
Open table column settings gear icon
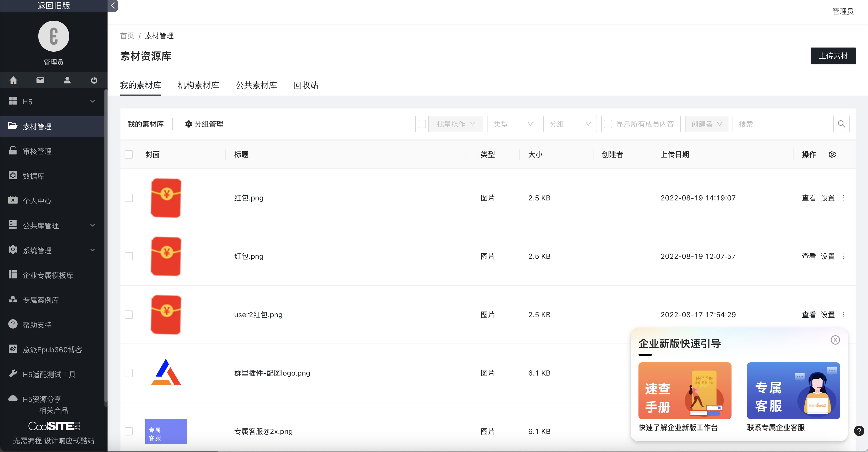pyautogui.click(x=832, y=155)
